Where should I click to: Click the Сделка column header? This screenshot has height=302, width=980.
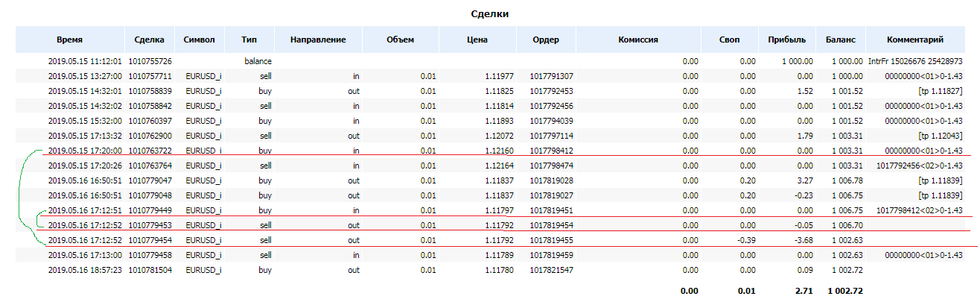(150, 40)
